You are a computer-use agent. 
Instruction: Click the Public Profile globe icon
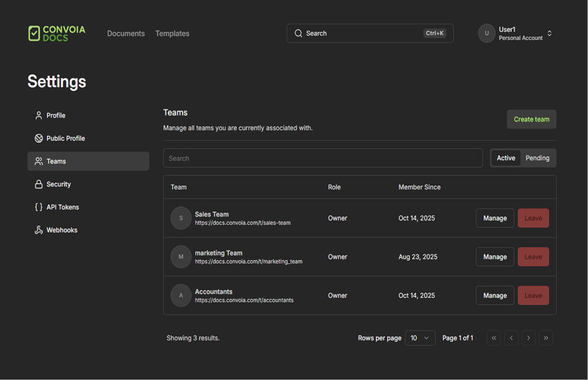[38, 139]
